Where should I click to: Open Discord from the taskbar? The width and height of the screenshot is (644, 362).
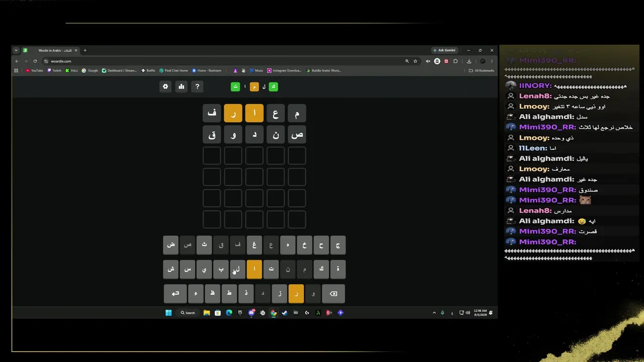tap(251, 313)
